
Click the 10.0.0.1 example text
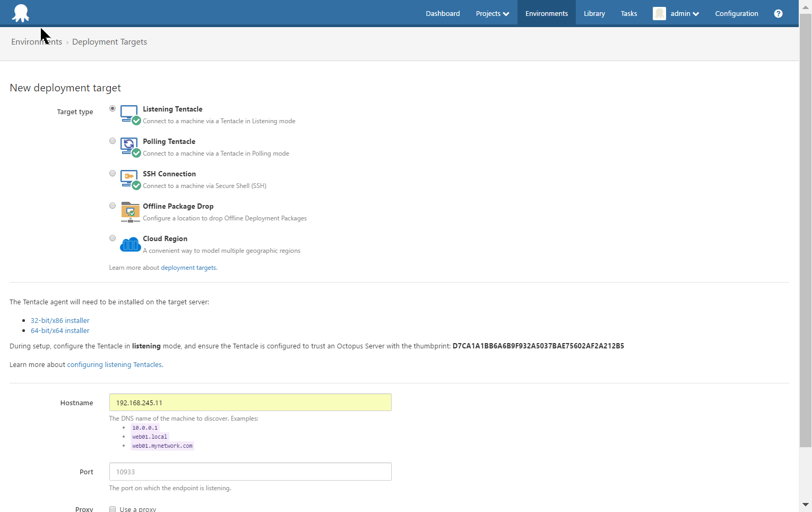(x=145, y=428)
